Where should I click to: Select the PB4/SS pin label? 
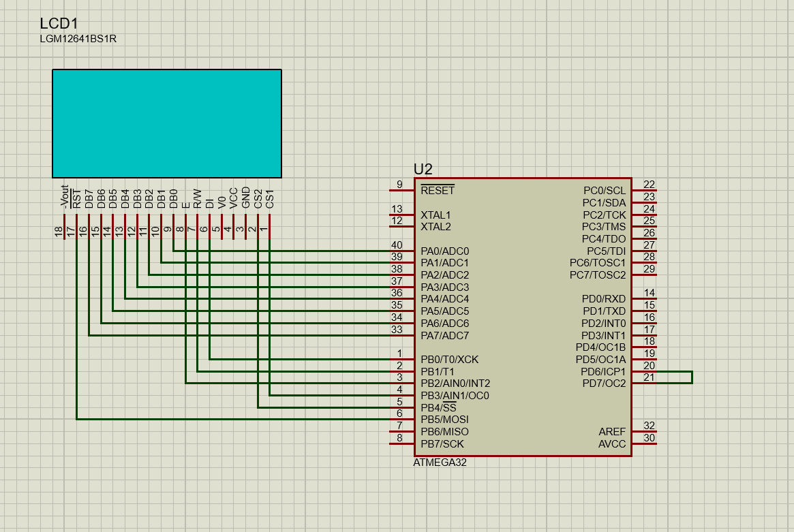438,407
